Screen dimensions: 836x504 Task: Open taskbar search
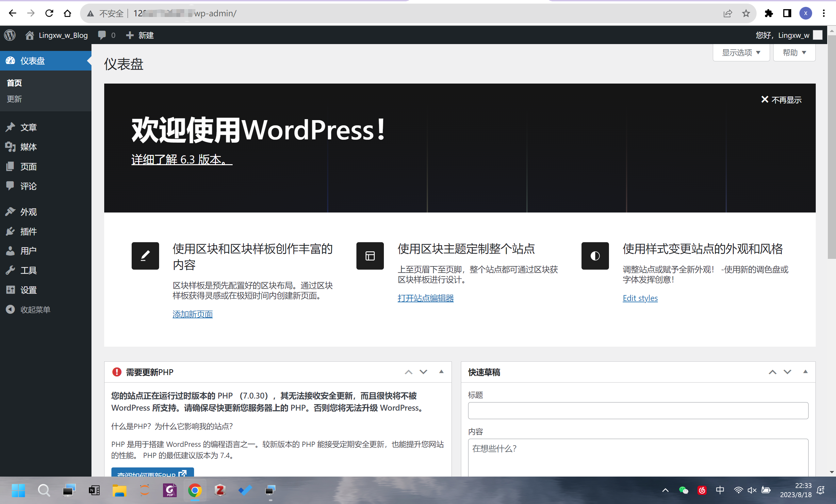click(43, 490)
